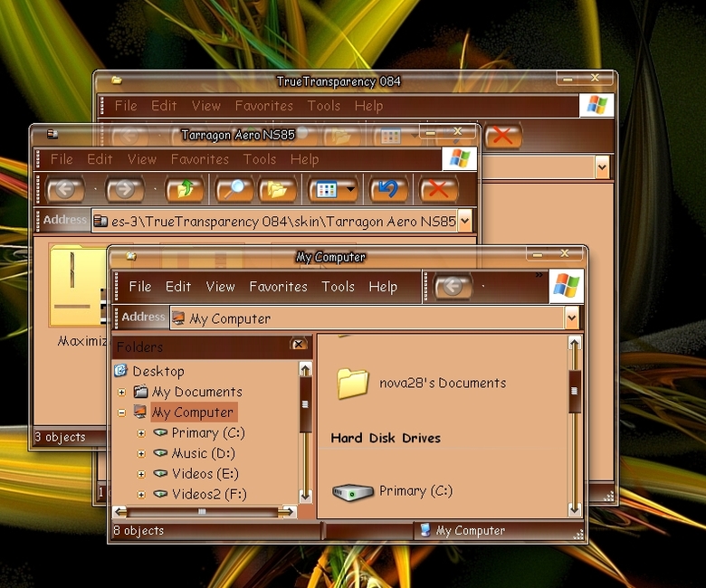Click My Computer title bar folder icon

[131, 256]
